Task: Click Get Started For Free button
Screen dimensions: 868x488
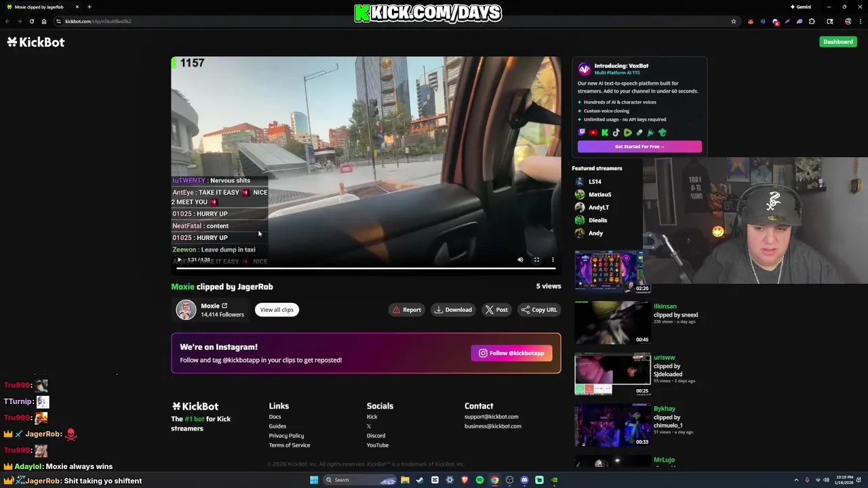Action: [639, 146]
